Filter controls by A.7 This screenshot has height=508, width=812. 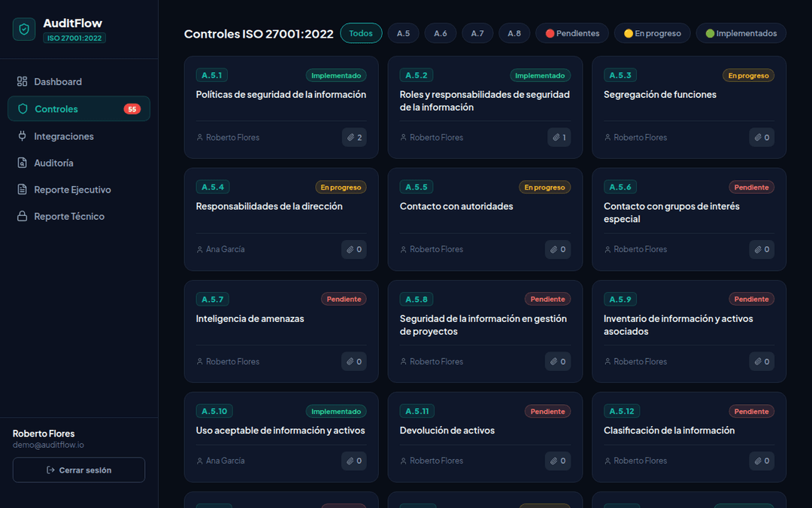477,33
